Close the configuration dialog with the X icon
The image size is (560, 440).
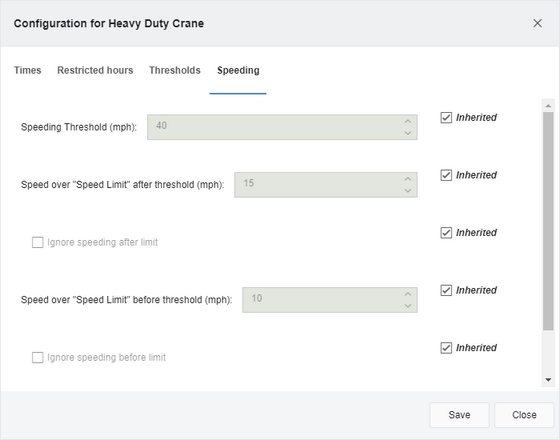tap(537, 23)
